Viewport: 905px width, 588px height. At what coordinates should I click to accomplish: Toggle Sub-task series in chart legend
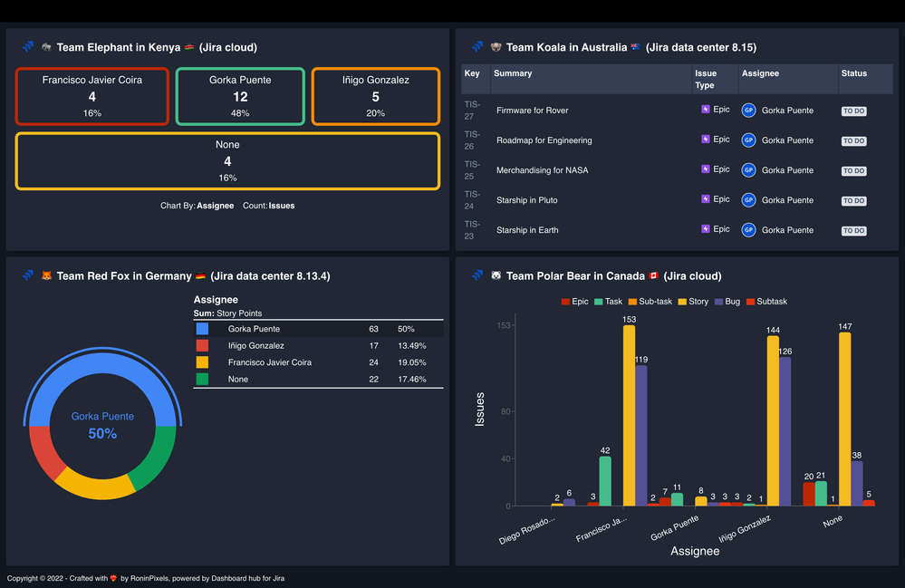coord(650,301)
